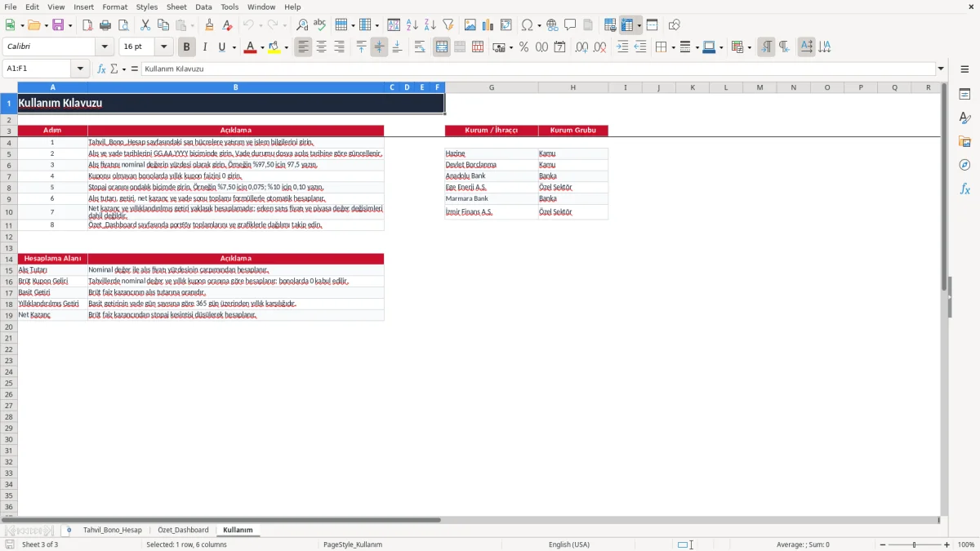Run the Spelling check
Image resolution: width=980 pixels, height=551 pixels.
(319, 25)
